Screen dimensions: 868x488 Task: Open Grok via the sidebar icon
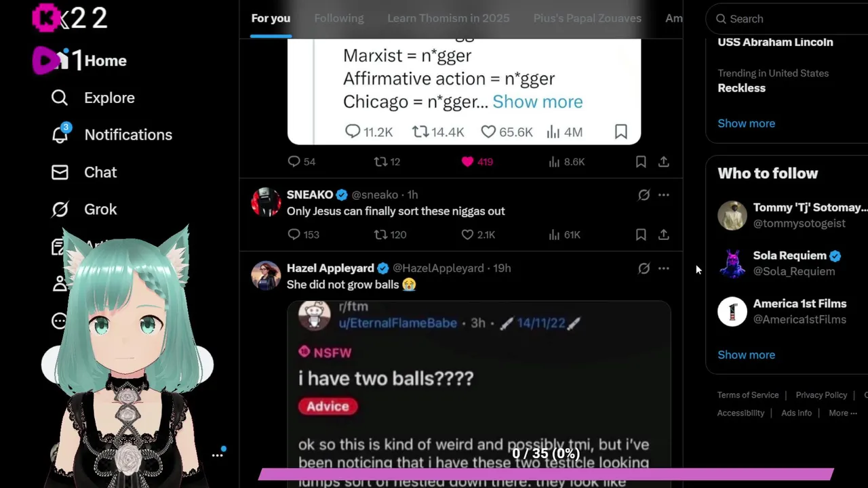click(60, 209)
